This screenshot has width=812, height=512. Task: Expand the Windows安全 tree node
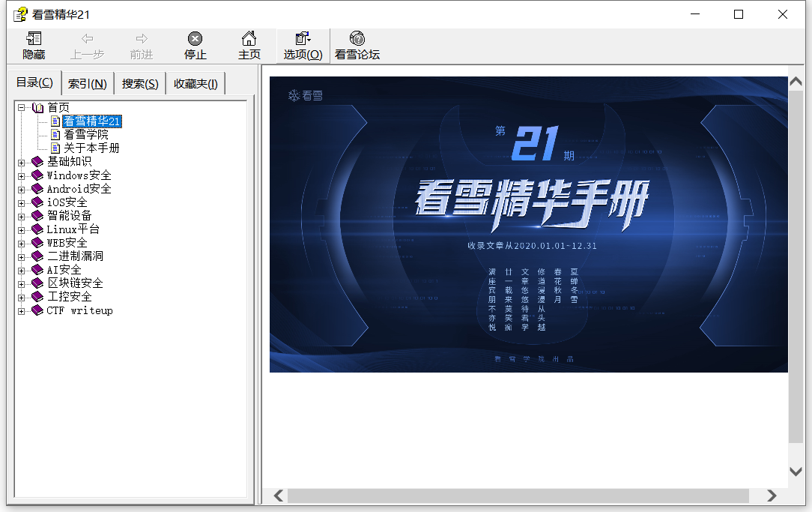tap(21, 176)
